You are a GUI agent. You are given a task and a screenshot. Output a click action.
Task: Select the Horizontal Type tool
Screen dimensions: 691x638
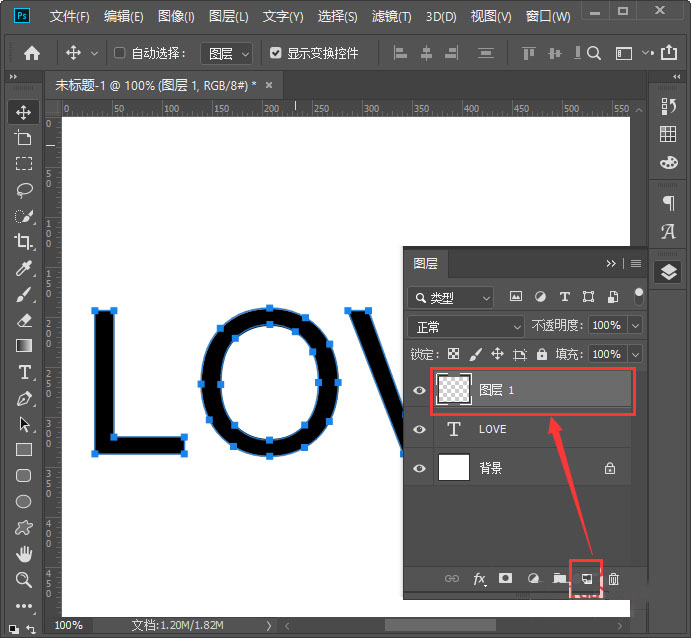pyautogui.click(x=24, y=372)
